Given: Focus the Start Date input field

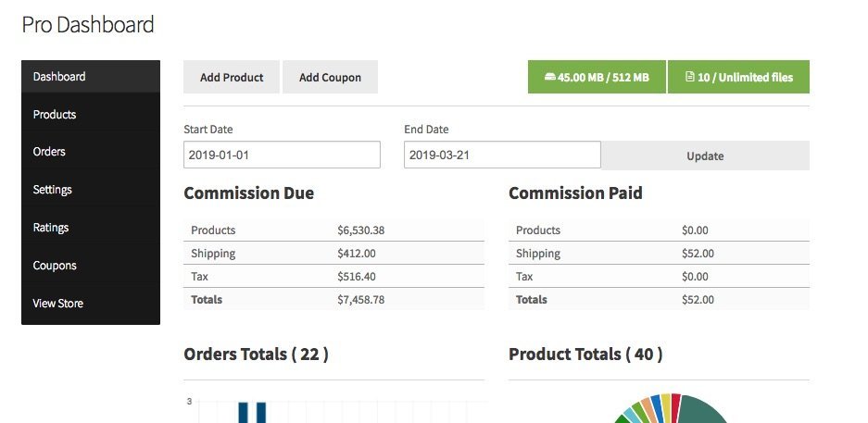Looking at the screenshot, I should [282, 155].
